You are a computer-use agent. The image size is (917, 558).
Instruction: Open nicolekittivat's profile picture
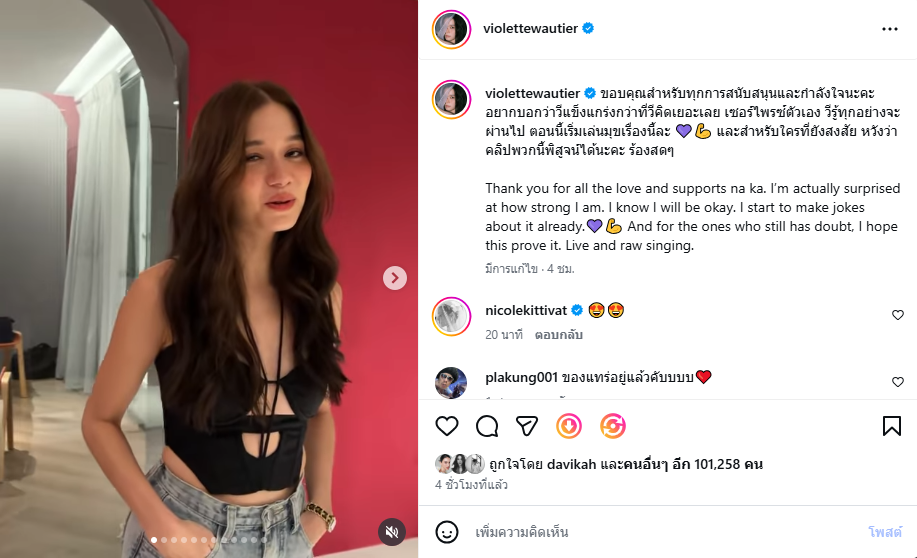[451, 316]
